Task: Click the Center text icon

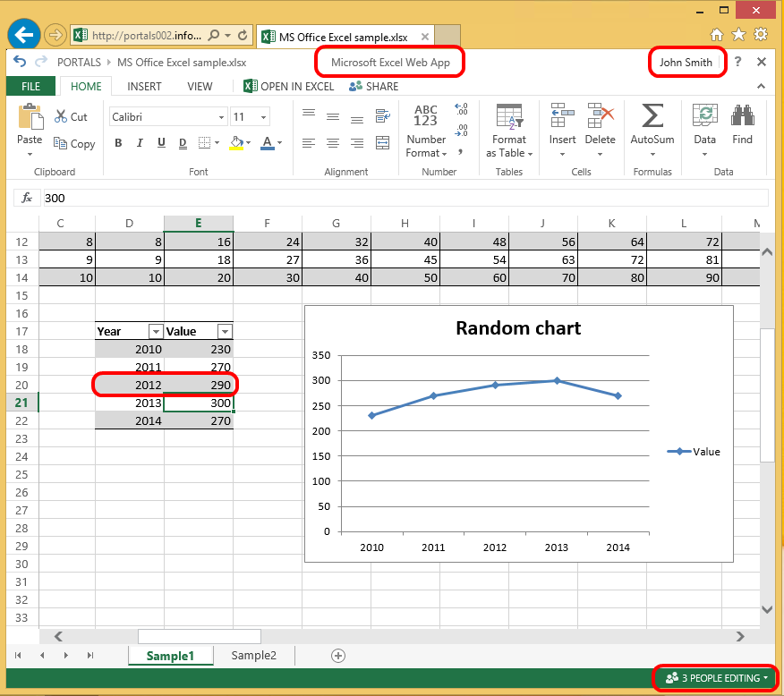Action: [x=333, y=143]
